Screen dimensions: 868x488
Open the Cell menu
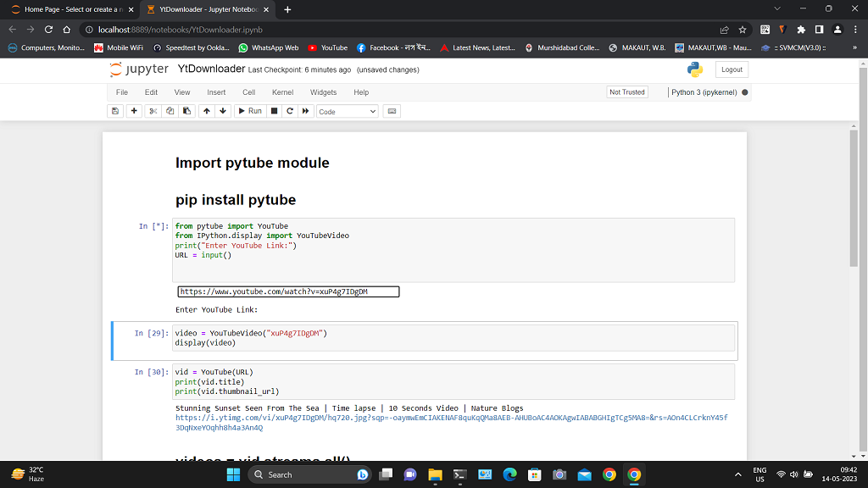click(x=249, y=92)
